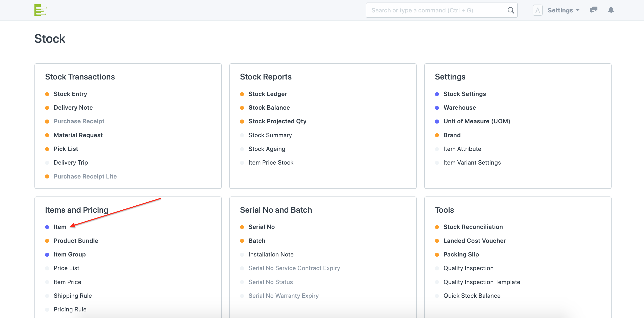Viewport: 644px width, 318px height.
Task: Click the blue dot beside Item Group
Action: coord(47,255)
